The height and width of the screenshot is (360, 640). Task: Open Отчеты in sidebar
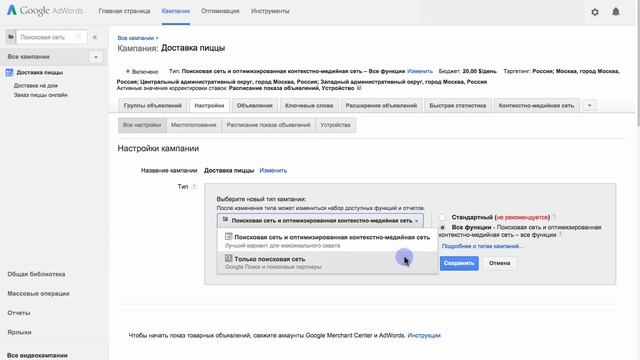tap(19, 313)
